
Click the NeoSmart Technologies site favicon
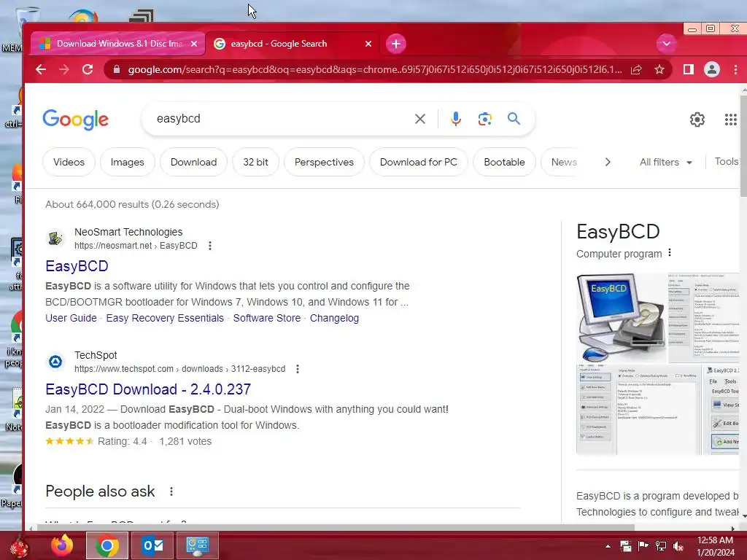(55, 238)
